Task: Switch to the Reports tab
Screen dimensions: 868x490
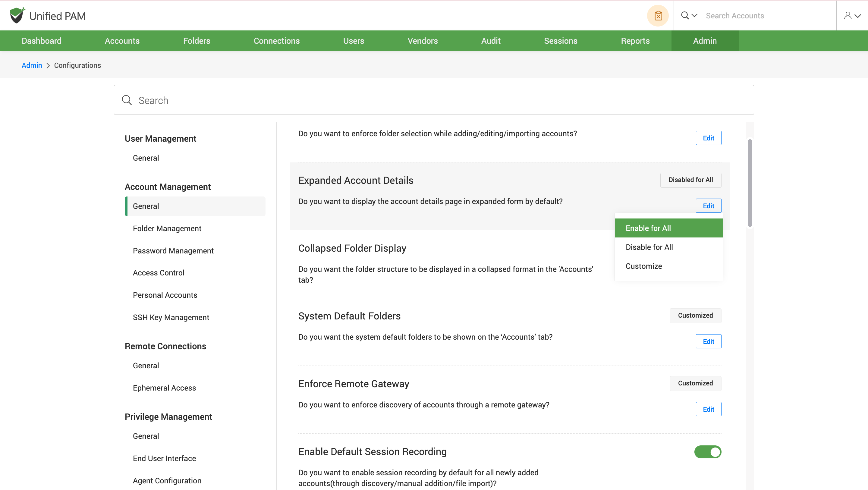Action: click(635, 41)
